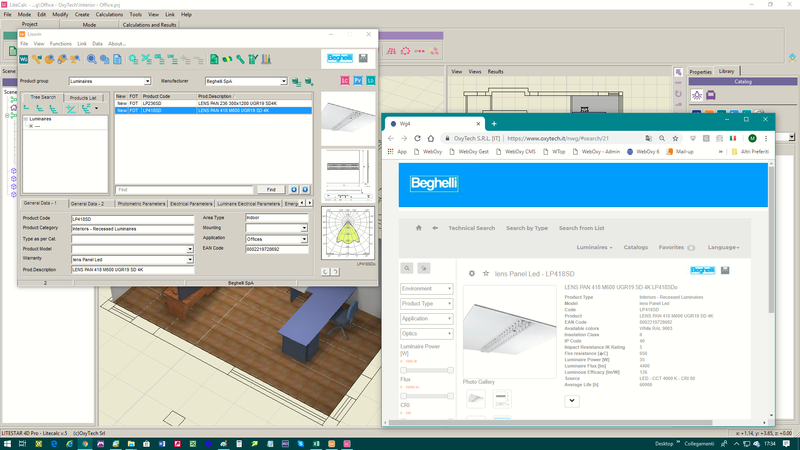Viewport: 800px width, 450px height.
Task: Click the abacus icon in Liswin toolbar
Action: click(x=266, y=59)
